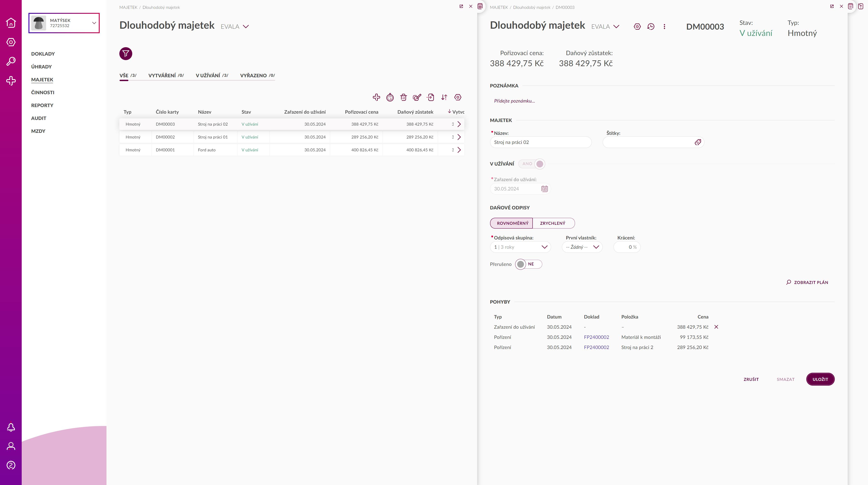Open the help question-mark icon in left sidebar
This screenshot has width=868, height=485.
[x=11, y=466]
